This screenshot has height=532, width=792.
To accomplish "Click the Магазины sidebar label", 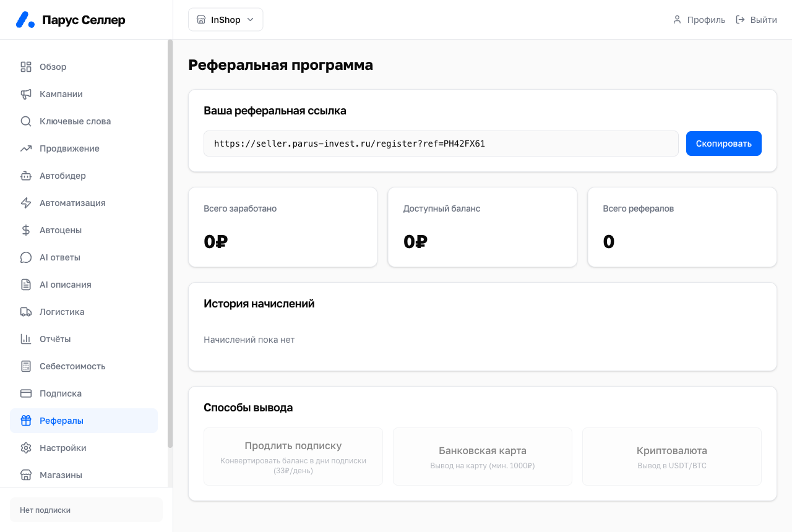I will click(x=61, y=475).
